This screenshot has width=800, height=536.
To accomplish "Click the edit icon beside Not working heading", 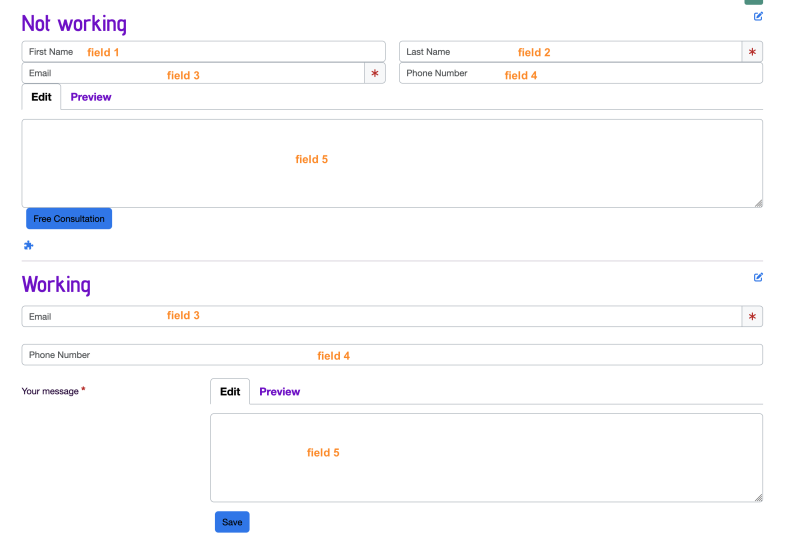I will pyautogui.click(x=758, y=16).
